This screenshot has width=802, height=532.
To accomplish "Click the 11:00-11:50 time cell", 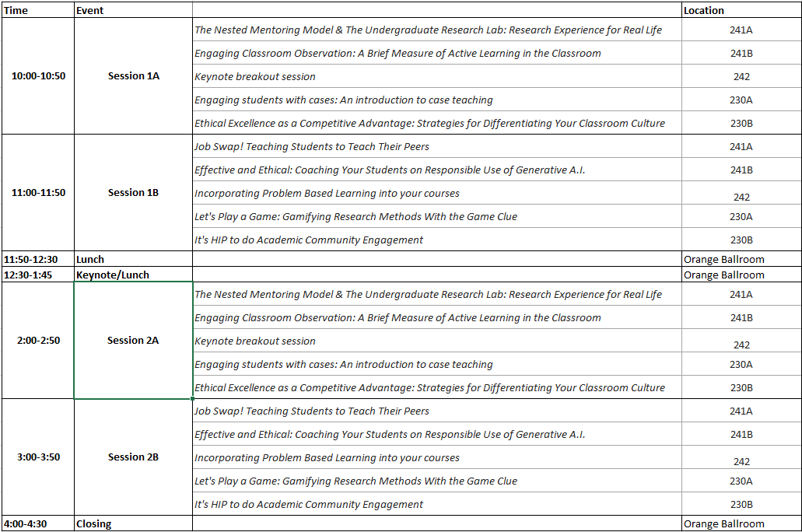I will (38, 192).
